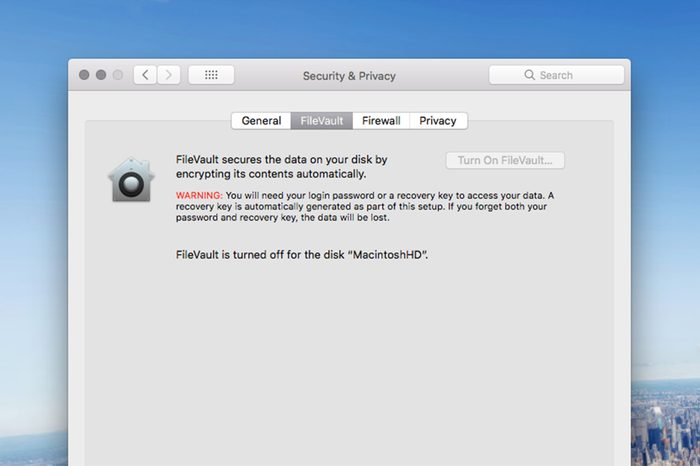
Task: Focus the Search input field
Action: click(556, 75)
